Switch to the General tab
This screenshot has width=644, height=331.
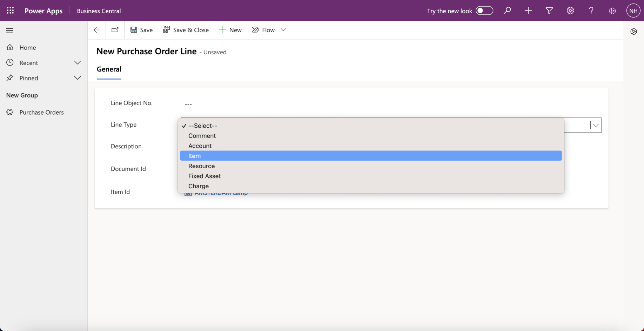pyautogui.click(x=109, y=69)
